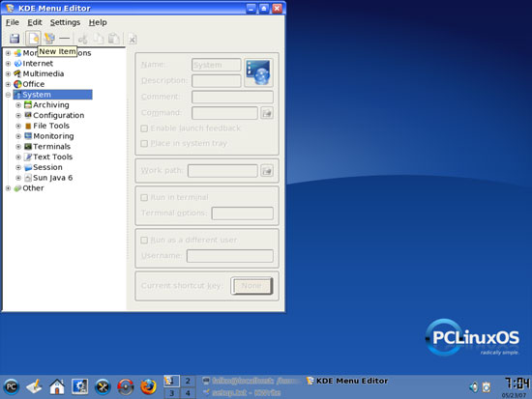This screenshot has width=532, height=399.
Task: Click the None shortcut key button
Action: tap(251, 286)
